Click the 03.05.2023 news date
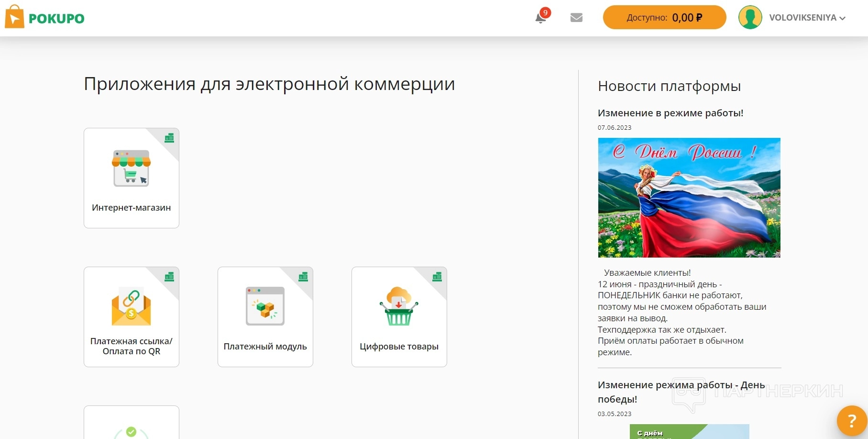The width and height of the screenshot is (868, 439). (x=615, y=414)
